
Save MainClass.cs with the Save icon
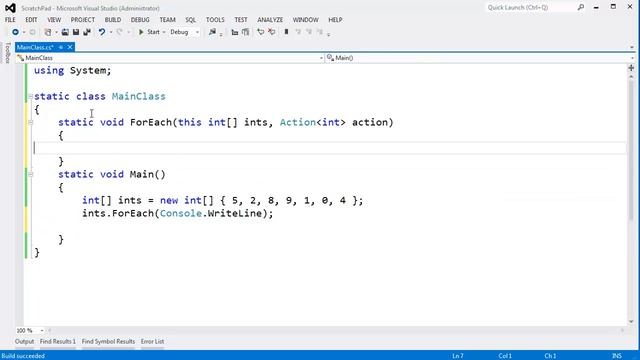tap(76, 32)
